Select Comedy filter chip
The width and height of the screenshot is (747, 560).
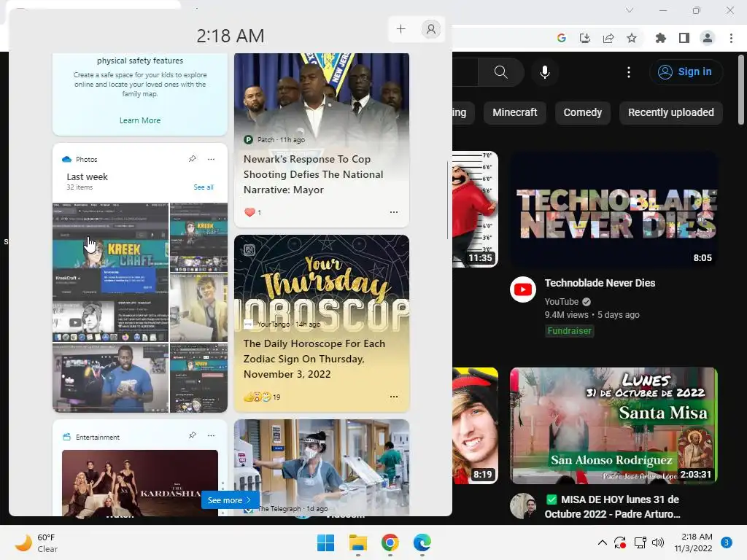(583, 112)
